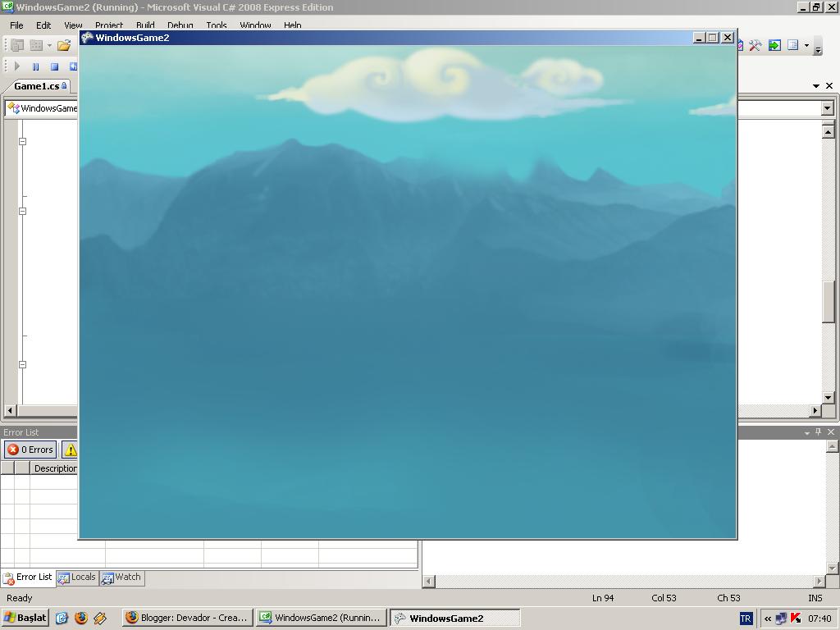Open the Edit menu
Viewport: 840px width, 630px height.
click(x=43, y=25)
